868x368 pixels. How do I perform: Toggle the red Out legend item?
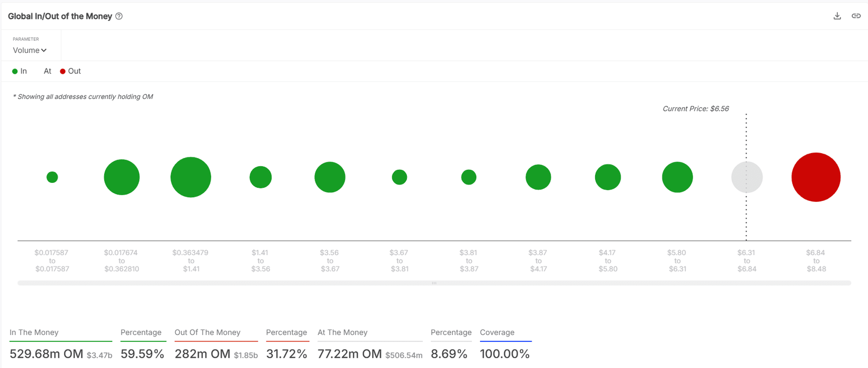(x=71, y=71)
